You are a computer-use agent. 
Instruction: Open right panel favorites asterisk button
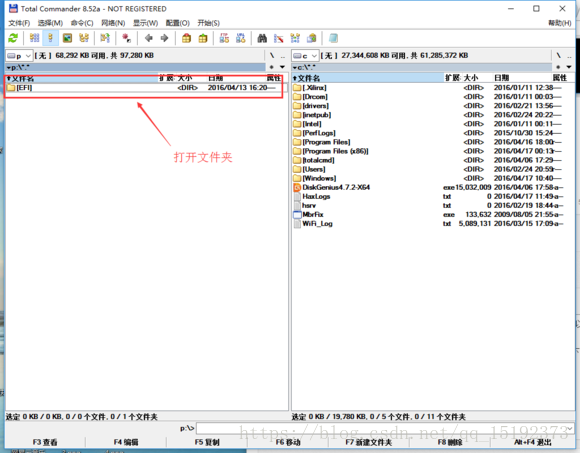coord(558,67)
